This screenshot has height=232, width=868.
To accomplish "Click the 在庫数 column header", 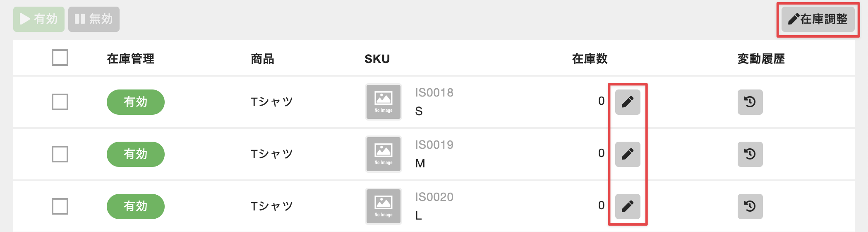I will point(590,59).
